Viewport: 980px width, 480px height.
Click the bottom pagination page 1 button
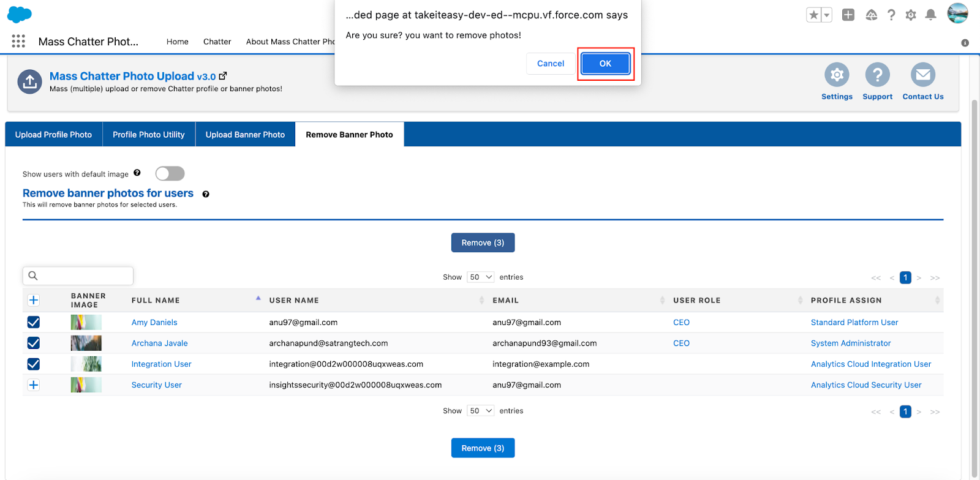(x=905, y=411)
